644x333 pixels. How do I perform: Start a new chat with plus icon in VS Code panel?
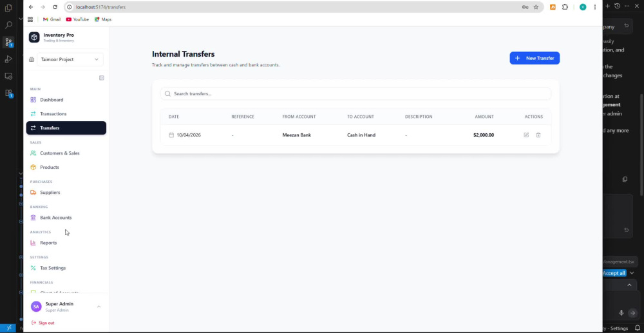(608, 6)
